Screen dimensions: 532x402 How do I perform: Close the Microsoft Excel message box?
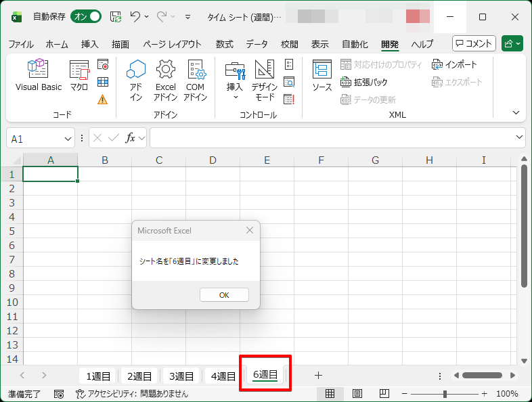(x=250, y=230)
